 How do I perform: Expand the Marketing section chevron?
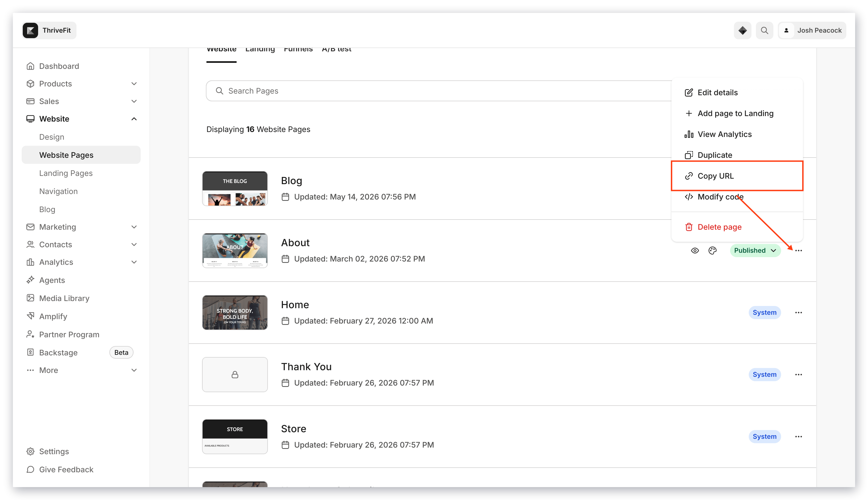coord(134,227)
